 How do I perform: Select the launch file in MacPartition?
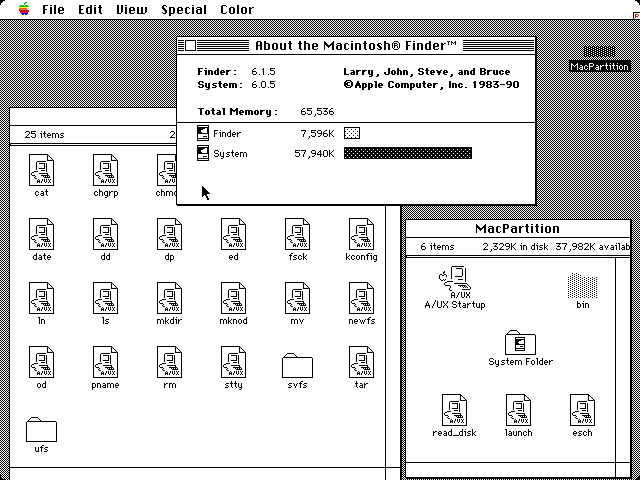coord(518,410)
